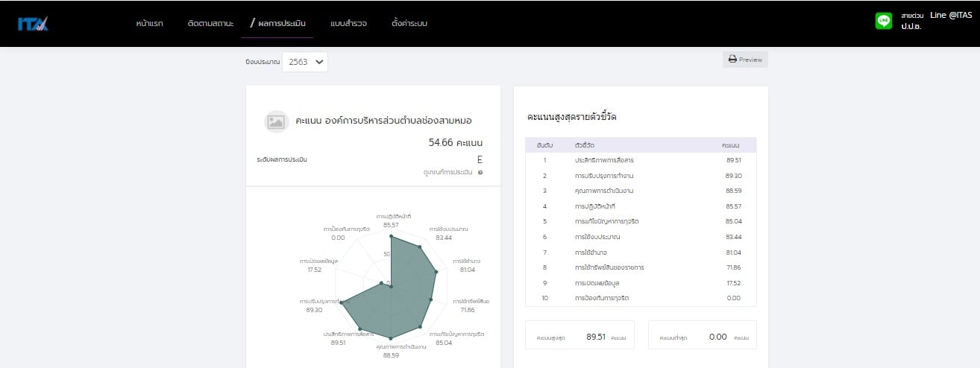The width and height of the screenshot is (980, 368).
Task: Click the radar point for 83.44
Action: pyautogui.click(x=421, y=247)
